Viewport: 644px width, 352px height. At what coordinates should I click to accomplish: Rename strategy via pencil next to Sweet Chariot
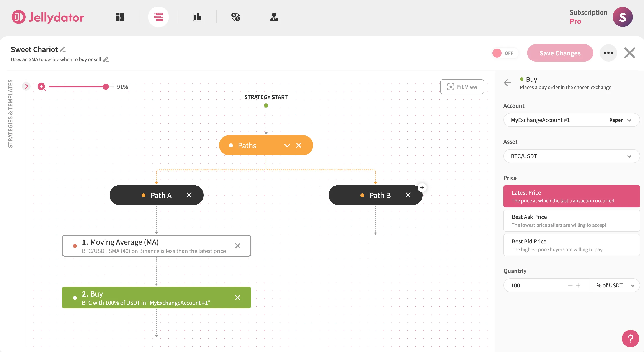(62, 49)
